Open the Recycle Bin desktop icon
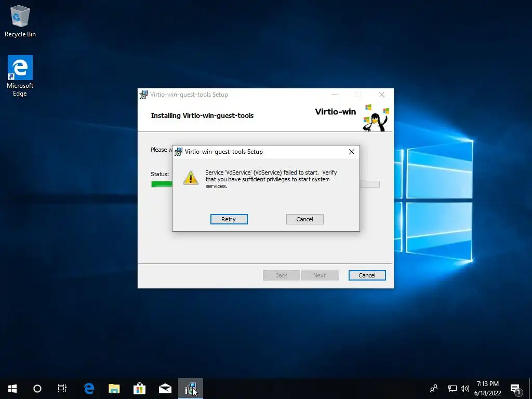This screenshot has width=532, height=399. tap(20, 21)
